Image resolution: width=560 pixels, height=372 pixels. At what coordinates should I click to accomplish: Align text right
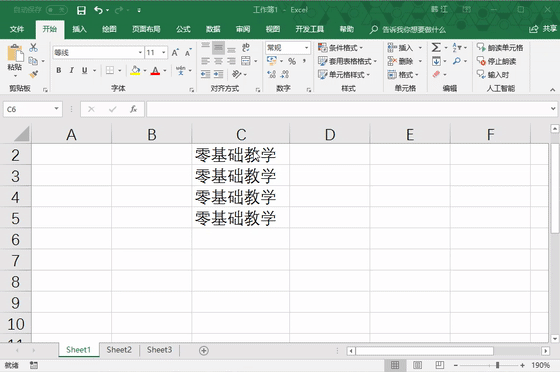coord(231,61)
